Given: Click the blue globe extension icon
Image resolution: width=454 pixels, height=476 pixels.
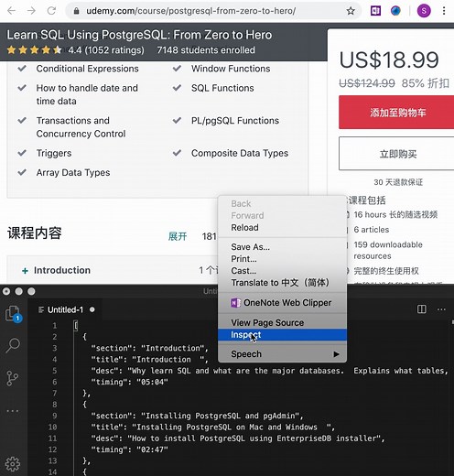Looking at the screenshot, I should pyautogui.click(x=395, y=11).
